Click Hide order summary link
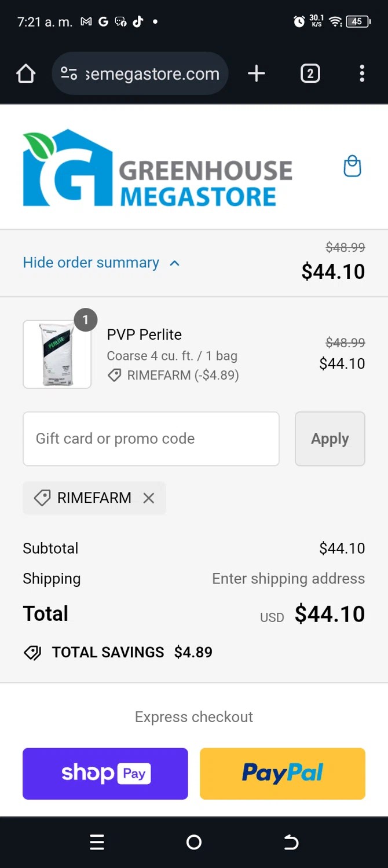This screenshot has height=868, width=388. point(91,263)
